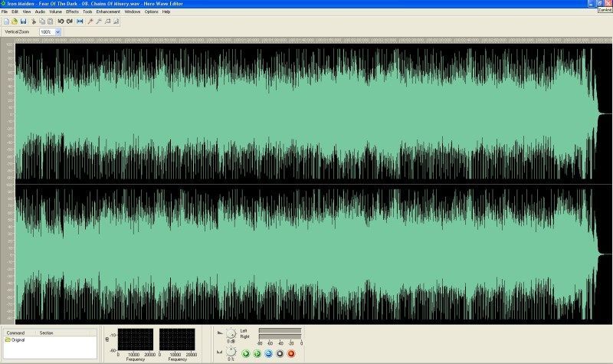Click the Paste clipboard icon
This screenshot has width=613, height=364.
click(x=51, y=21)
